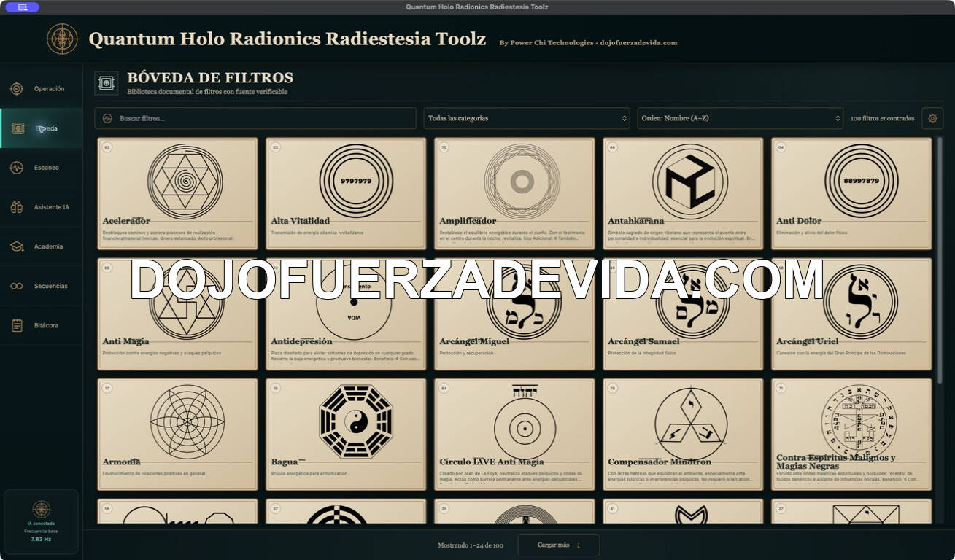Go to Academia graduation cap icon
The width and height of the screenshot is (955, 560).
pyautogui.click(x=16, y=246)
